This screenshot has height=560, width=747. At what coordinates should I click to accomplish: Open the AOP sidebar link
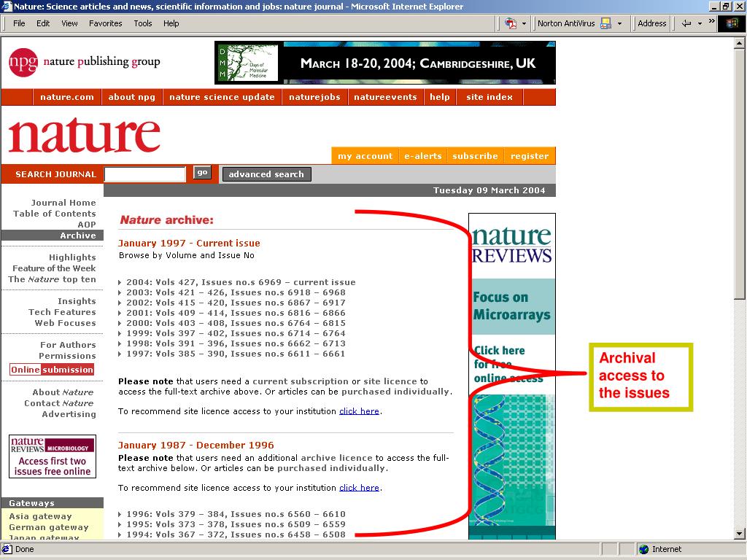[x=87, y=225]
